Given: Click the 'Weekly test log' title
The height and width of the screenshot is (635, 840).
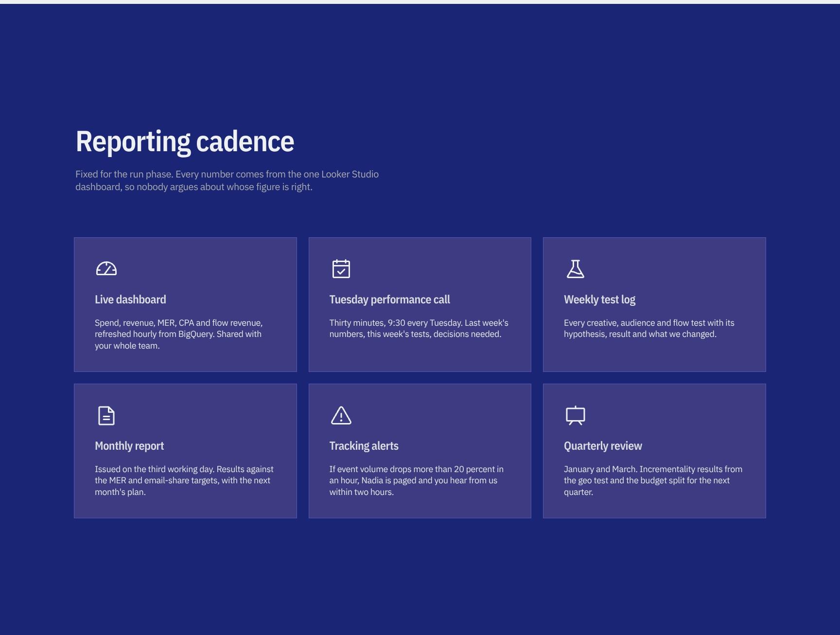Looking at the screenshot, I should pos(599,300).
